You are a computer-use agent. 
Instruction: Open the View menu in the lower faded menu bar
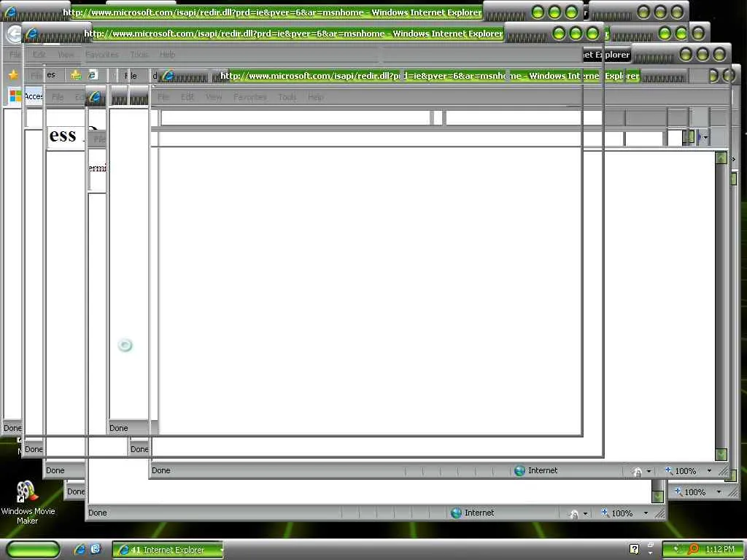click(214, 97)
